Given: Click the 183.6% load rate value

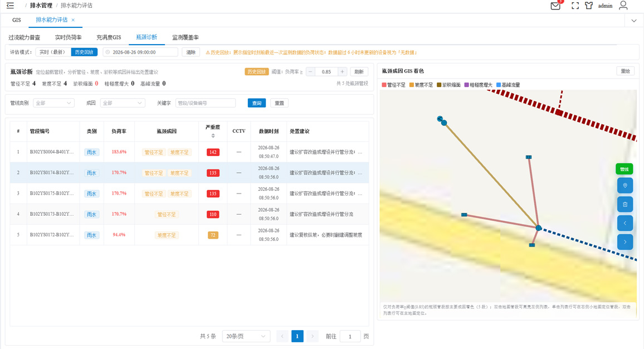Looking at the screenshot, I should coord(119,152).
